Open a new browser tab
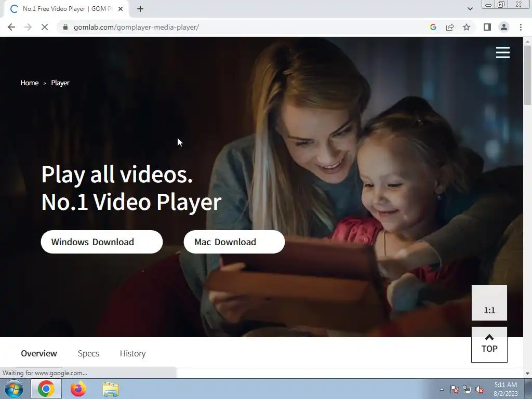This screenshot has height=399, width=532. click(140, 9)
